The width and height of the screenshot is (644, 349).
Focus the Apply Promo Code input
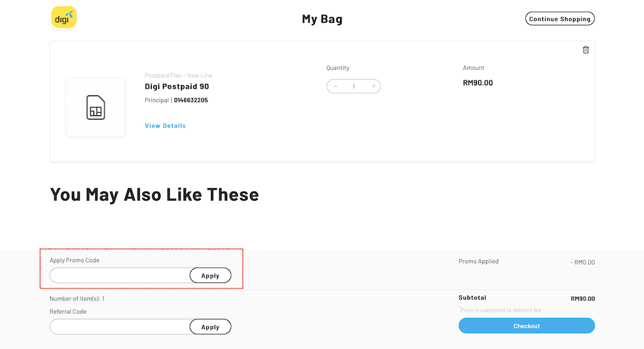click(120, 275)
